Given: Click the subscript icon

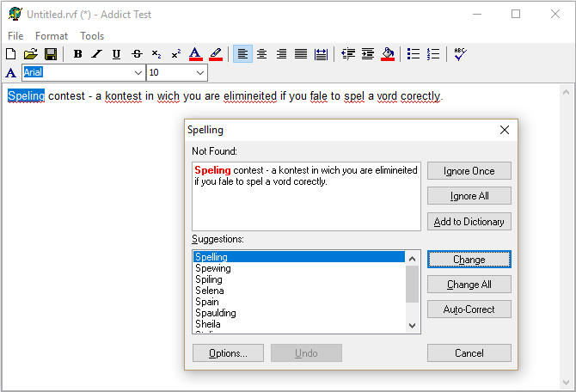Looking at the screenshot, I should click(156, 54).
